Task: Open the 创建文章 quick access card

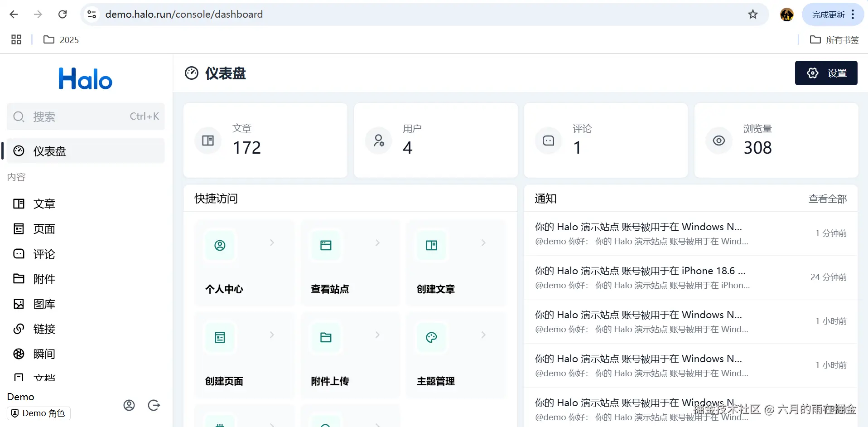Action: point(456,263)
